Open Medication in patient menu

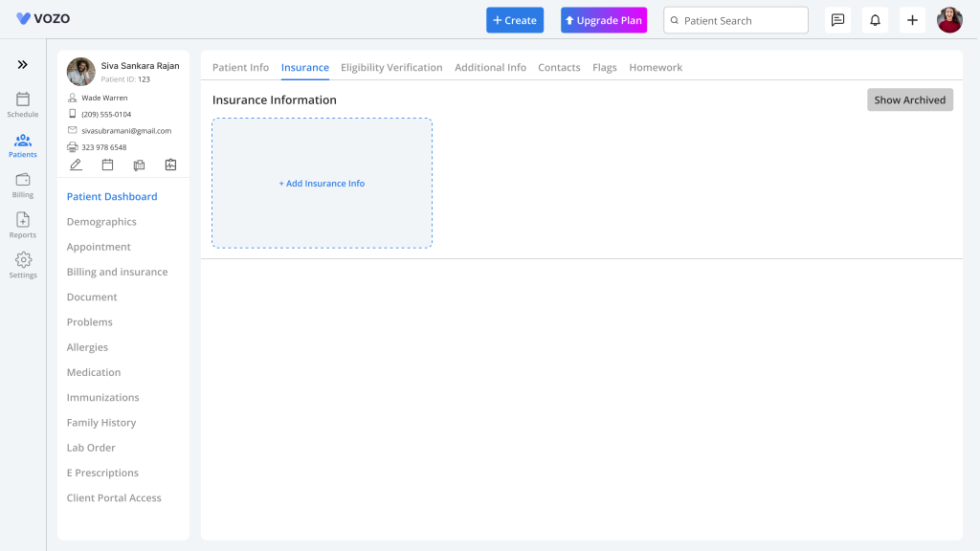point(94,372)
